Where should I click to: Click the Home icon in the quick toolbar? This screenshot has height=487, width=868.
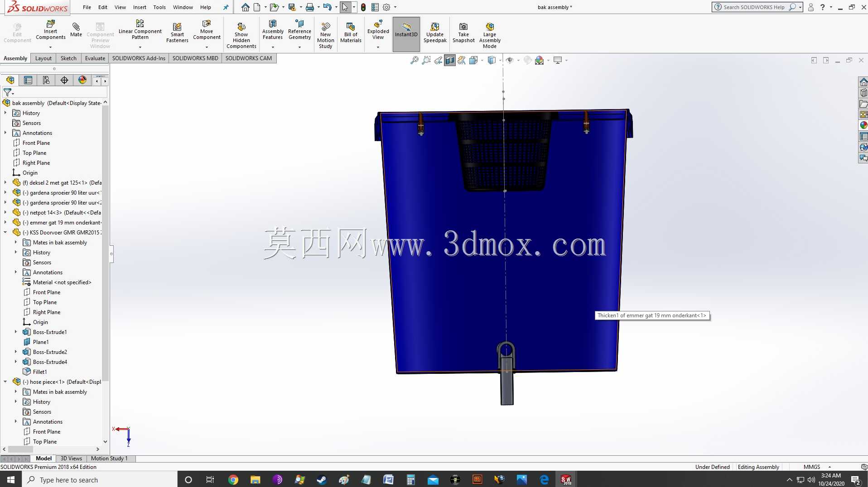tap(245, 7)
